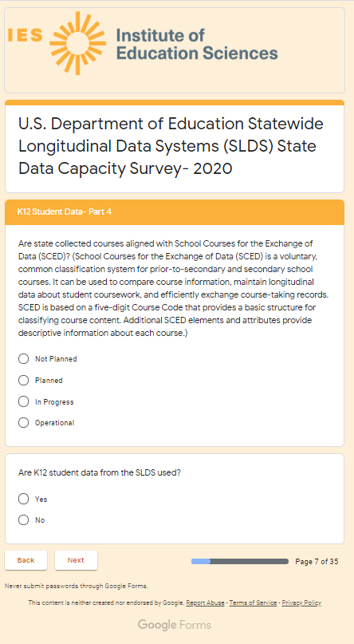This screenshot has height=644, width=354.
Task: Click the K12 Student Data- Part 4 header
Action: [x=64, y=212]
